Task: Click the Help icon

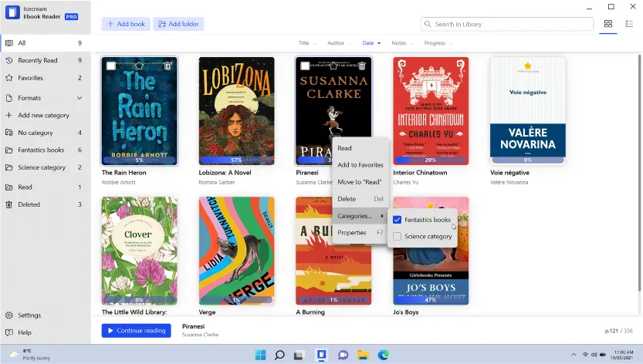Action: coord(9,332)
